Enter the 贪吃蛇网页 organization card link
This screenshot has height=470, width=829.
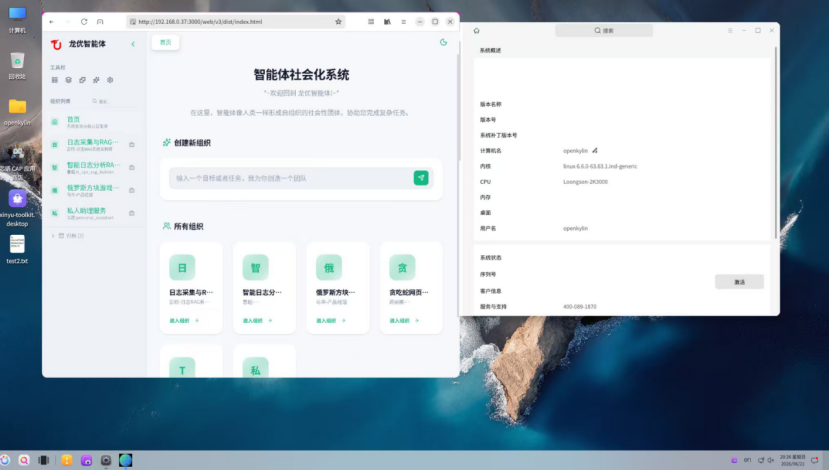tap(404, 320)
